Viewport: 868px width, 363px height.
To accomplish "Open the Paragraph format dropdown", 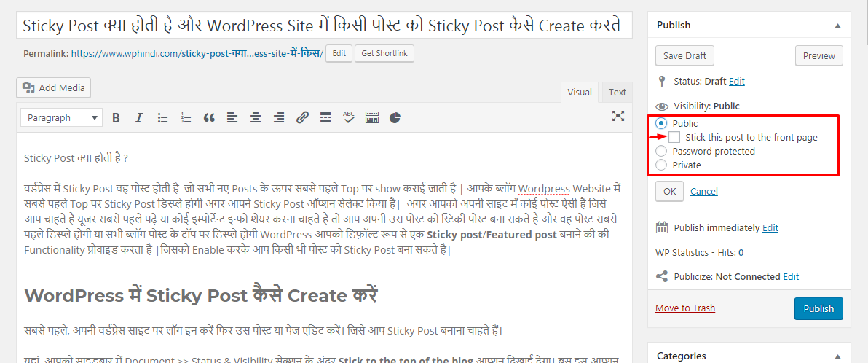I will pos(61,117).
